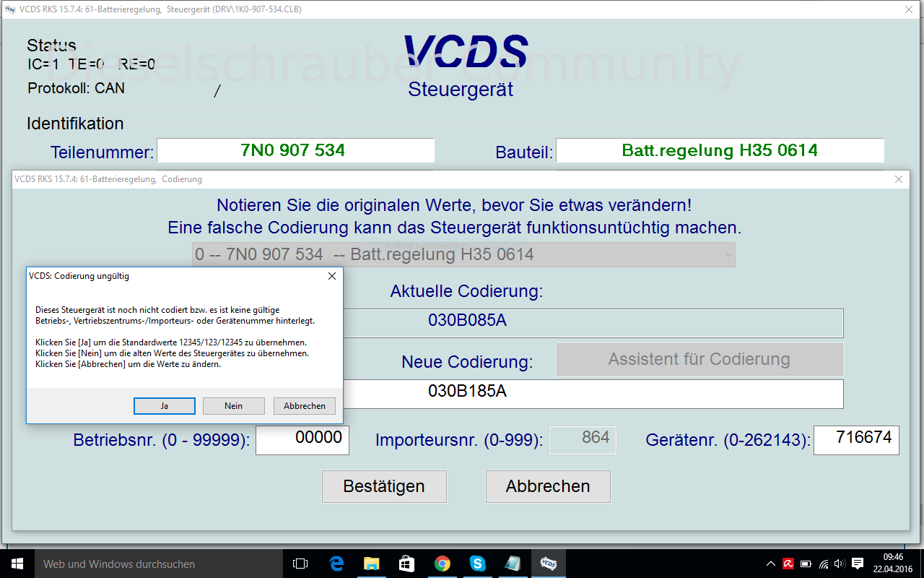This screenshot has height=578, width=924.
Task: Click Abbrechen in the Codierung ungültig dialog
Action: pyautogui.click(x=305, y=406)
